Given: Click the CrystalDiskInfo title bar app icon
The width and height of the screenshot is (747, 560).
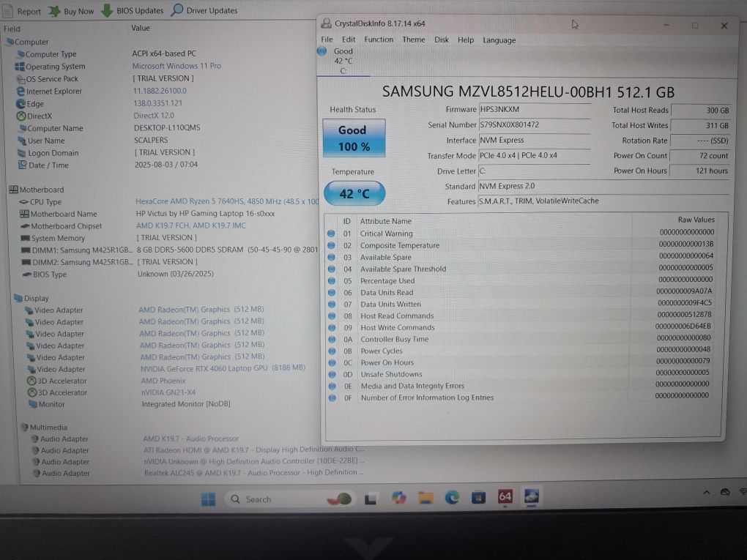Looking at the screenshot, I should [327, 23].
